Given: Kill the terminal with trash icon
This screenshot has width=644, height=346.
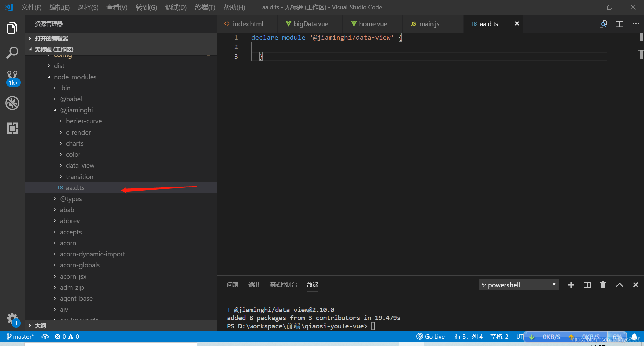Looking at the screenshot, I should click(603, 285).
